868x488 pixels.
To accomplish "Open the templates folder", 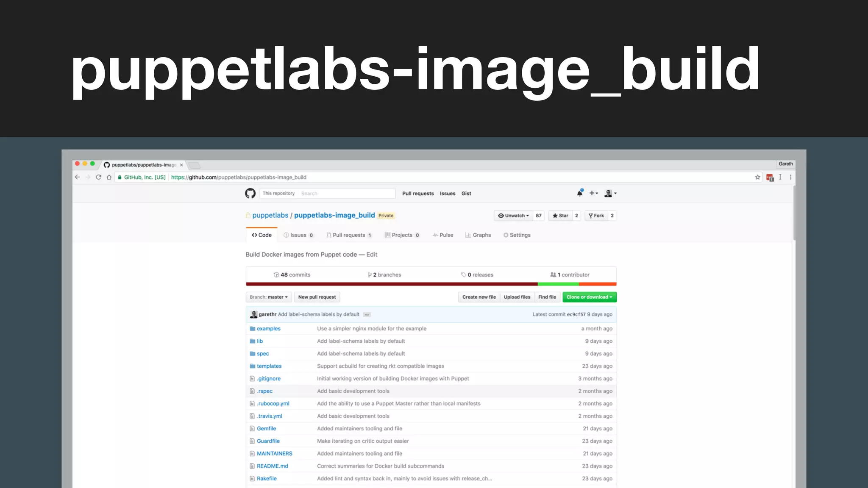I will click(x=269, y=366).
